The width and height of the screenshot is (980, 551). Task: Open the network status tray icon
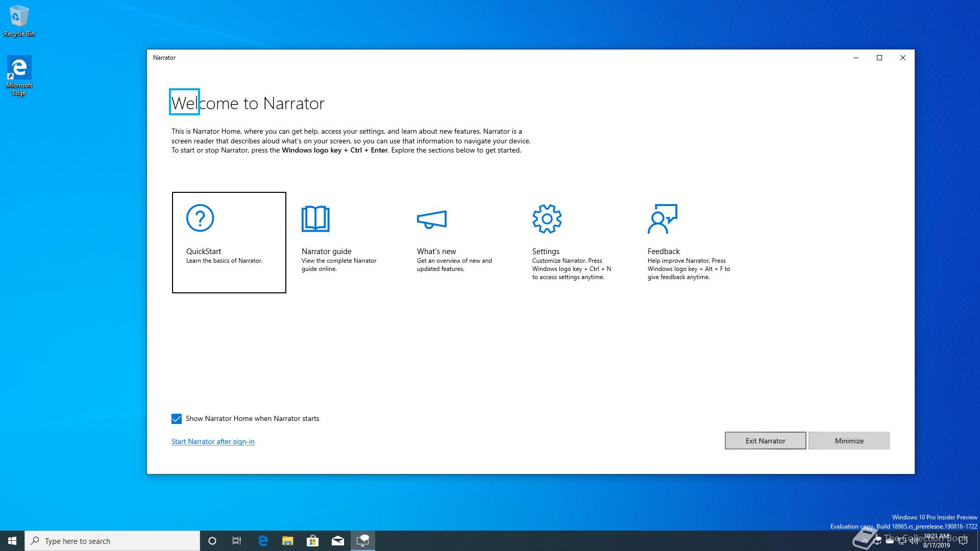click(x=902, y=541)
